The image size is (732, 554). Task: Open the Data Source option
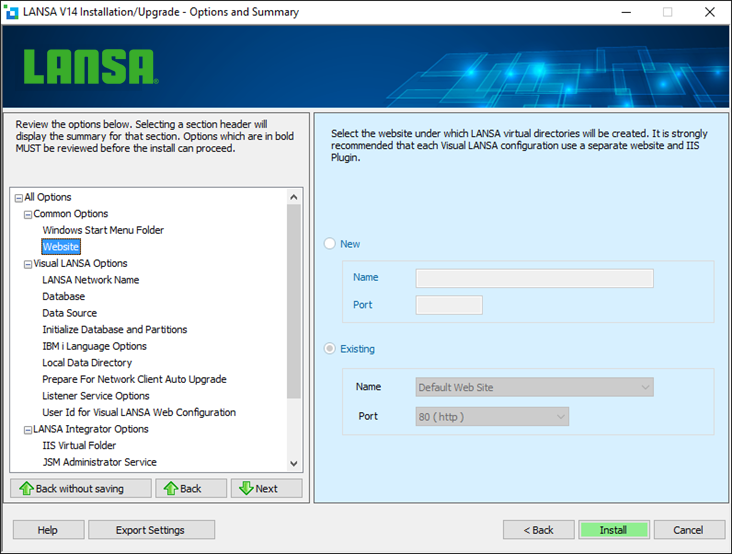(x=70, y=313)
